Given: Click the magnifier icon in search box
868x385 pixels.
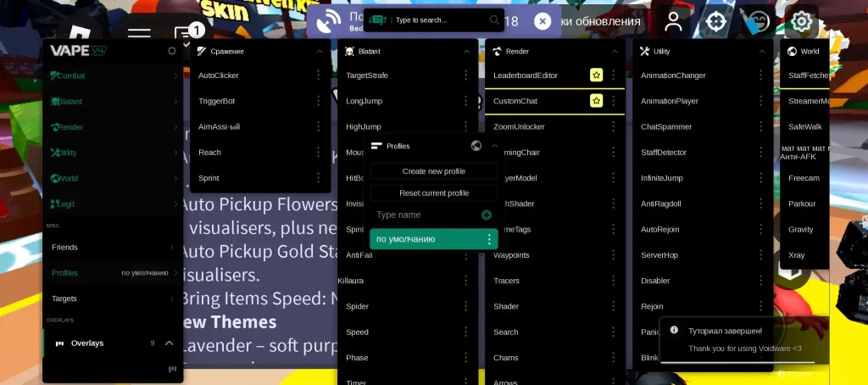Looking at the screenshot, I should click(x=494, y=20).
